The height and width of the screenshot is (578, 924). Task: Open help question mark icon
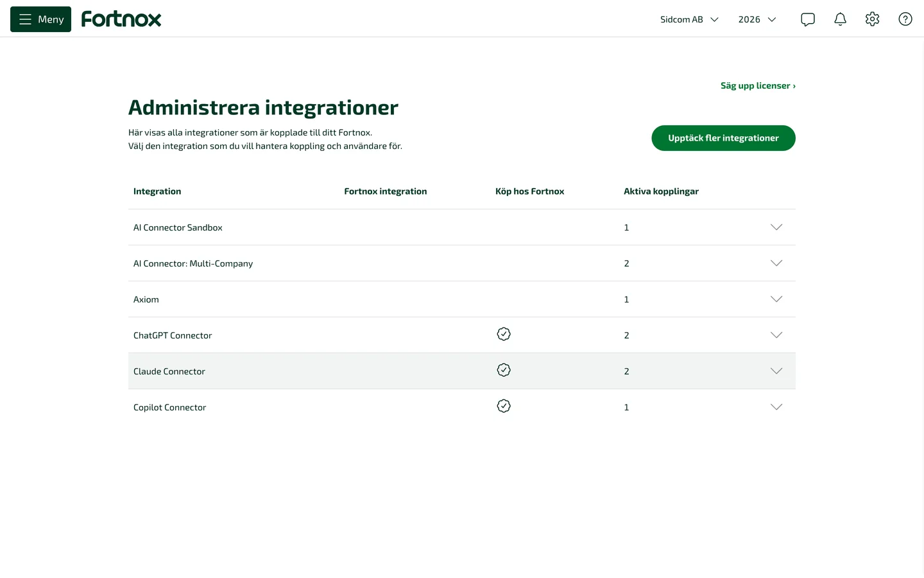pyautogui.click(x=905, y=19)
